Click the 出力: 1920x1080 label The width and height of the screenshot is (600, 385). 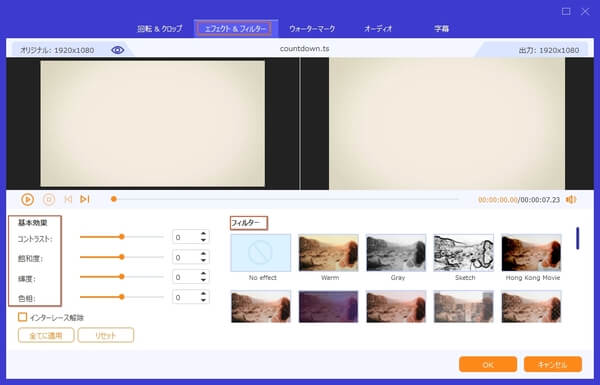pyautogui.click(x=549, y=50)
